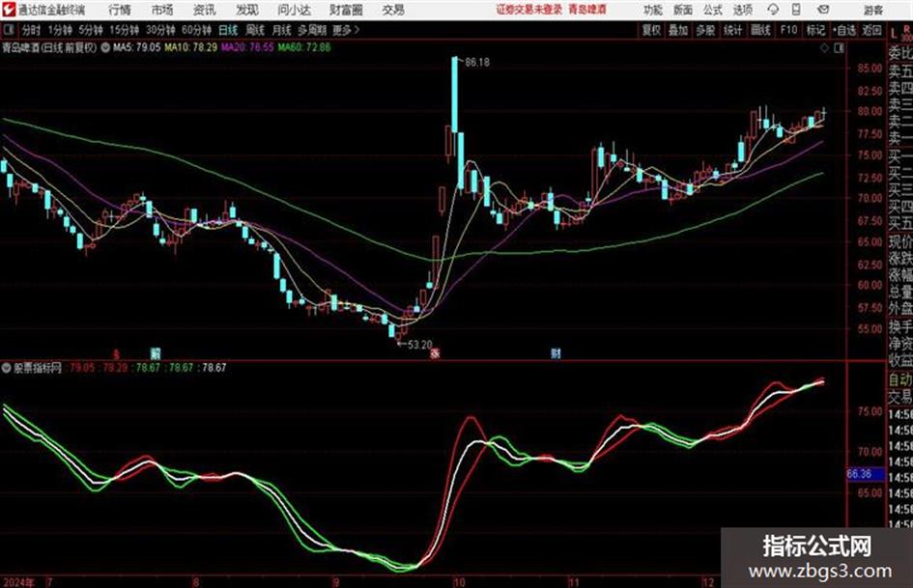The image size is (913, 588).
Task: Open the 多周期 multi-period view
Action: pyautogui.click(x=312, y=30)
